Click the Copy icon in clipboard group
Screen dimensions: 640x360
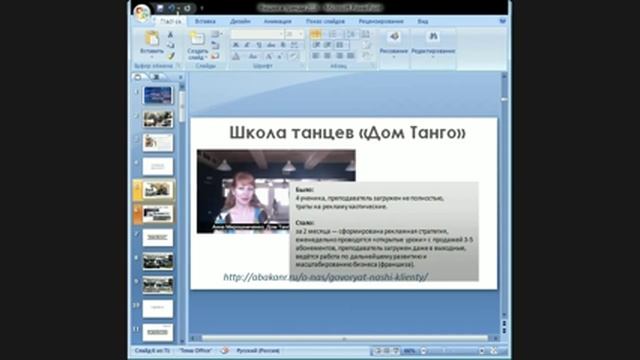click(x=171, y=45)
